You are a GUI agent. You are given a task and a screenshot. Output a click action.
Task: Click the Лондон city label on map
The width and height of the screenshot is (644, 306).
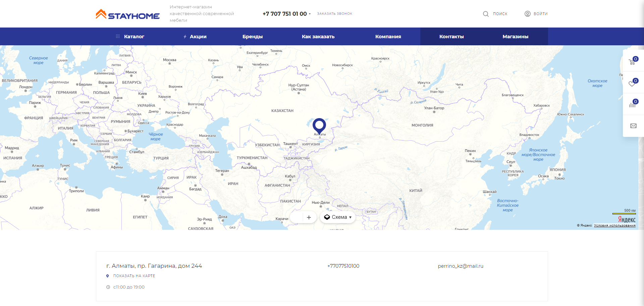(26, 87)
